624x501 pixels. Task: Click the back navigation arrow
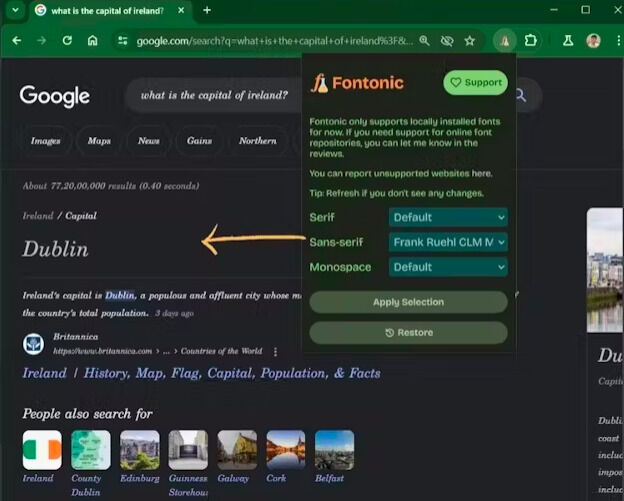coord(17,41)
